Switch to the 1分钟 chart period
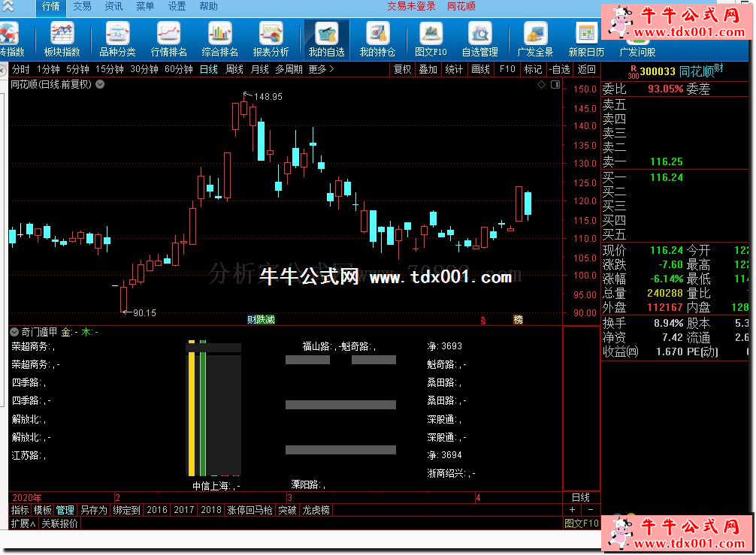756x555 pixels. [48, 69]
